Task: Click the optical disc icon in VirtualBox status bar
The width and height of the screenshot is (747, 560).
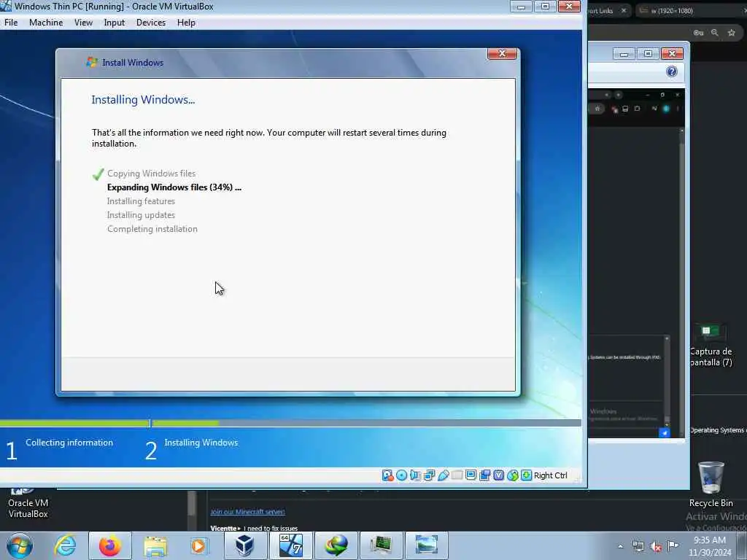Action: point(402,475)
